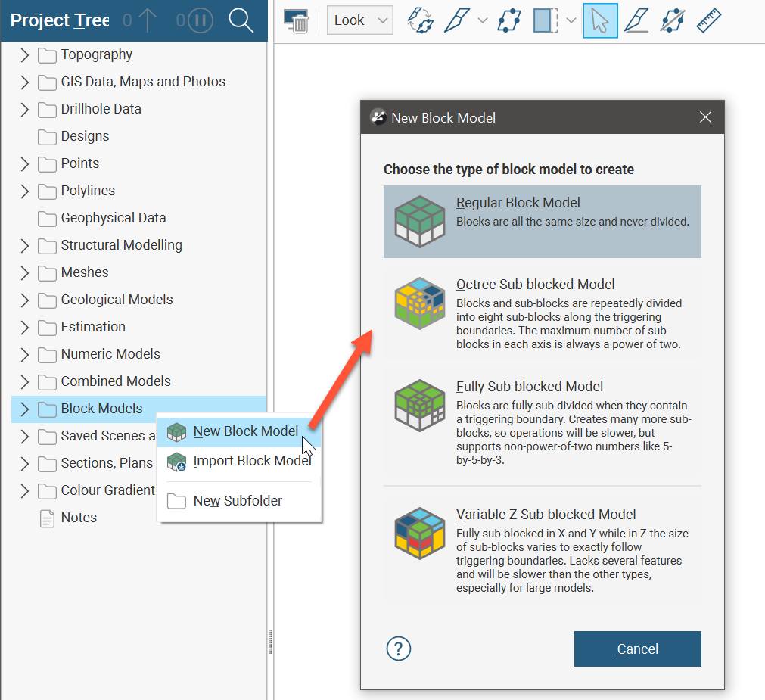765x700 pixels.
Task: Select the Geological Models folder label
Action: click(x=117, y=300)
